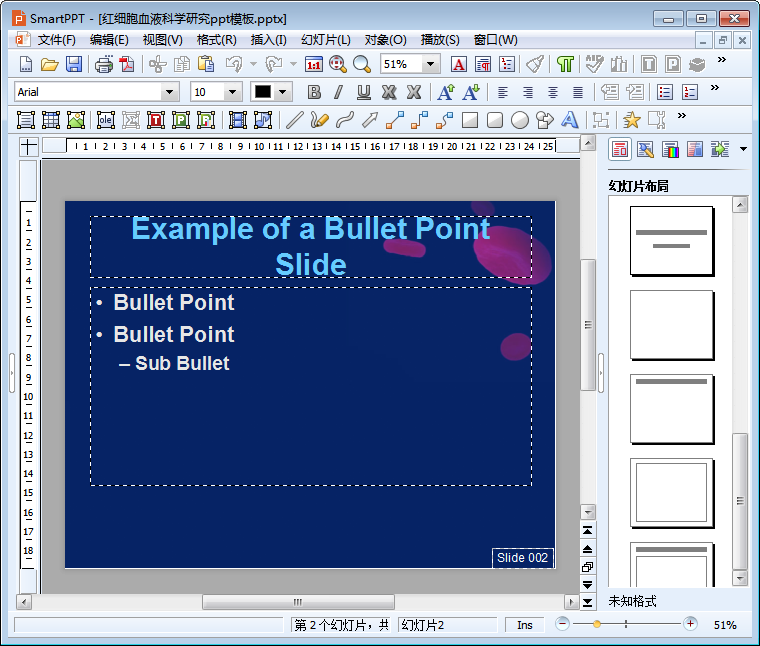760x646 pixels.
Task: Click the horizontal scrollbar thumb
Action: (298, 602)
